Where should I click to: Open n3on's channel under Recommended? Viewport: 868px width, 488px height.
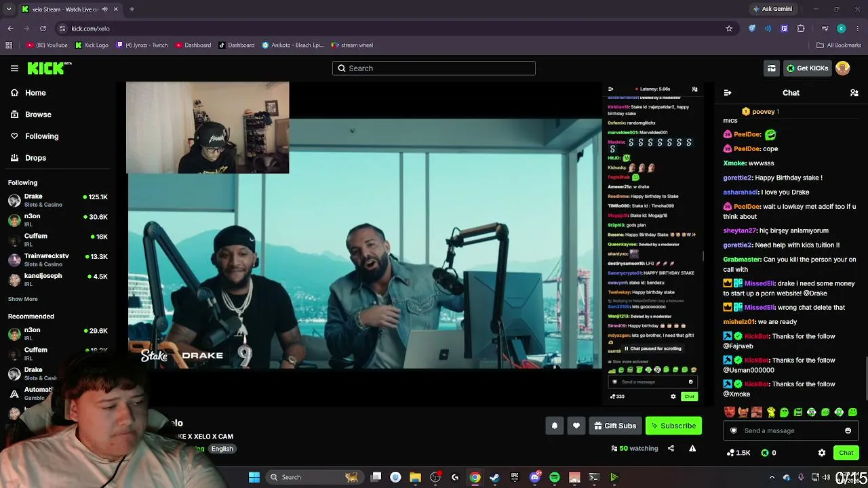click(58, 333)
